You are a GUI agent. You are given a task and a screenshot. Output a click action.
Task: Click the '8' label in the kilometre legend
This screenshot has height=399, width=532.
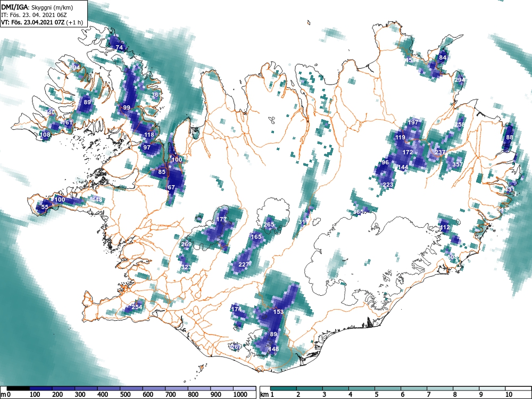455,394
